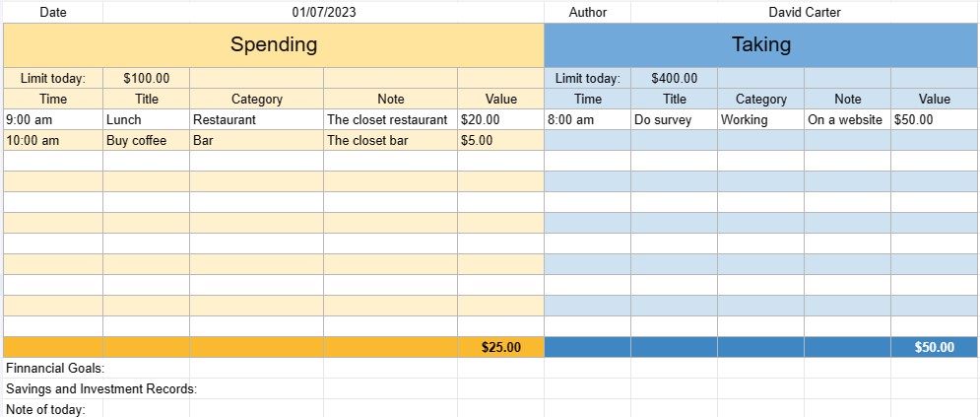Click the Do survey title cell
Image resolution: width=980 pixels, height=417 pixels.
pos(674,119)
